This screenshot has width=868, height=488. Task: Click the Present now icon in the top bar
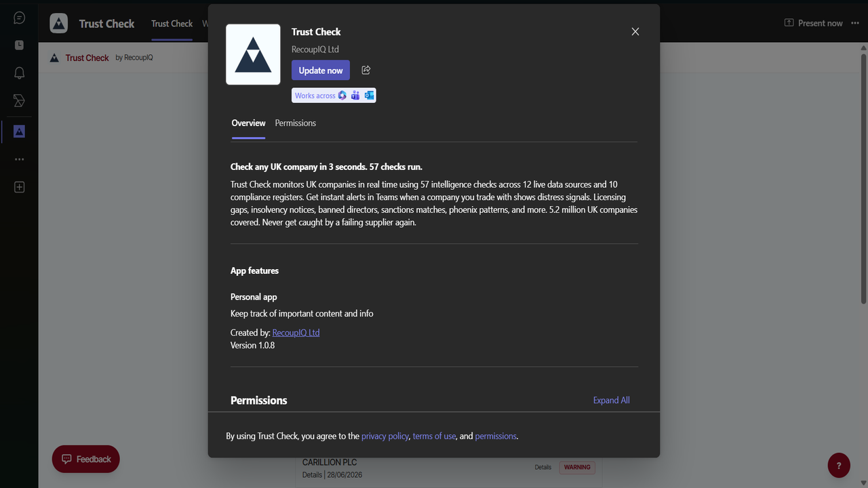789,23
